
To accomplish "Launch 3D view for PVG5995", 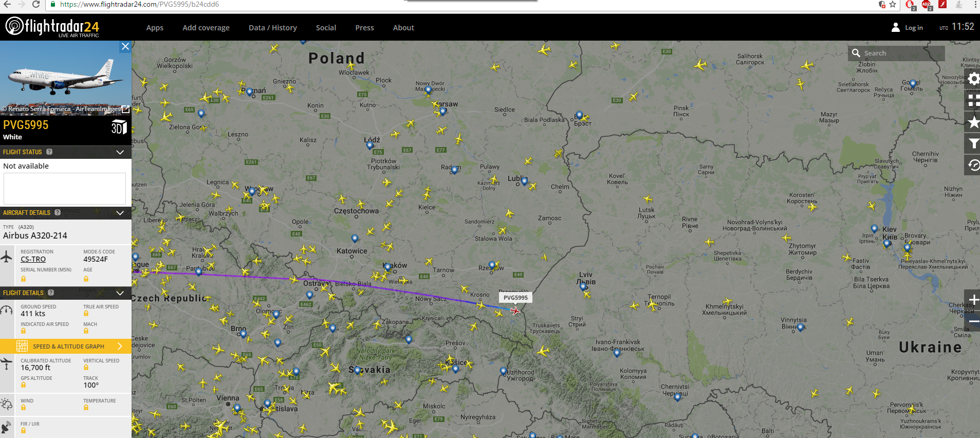I will 119,127.
